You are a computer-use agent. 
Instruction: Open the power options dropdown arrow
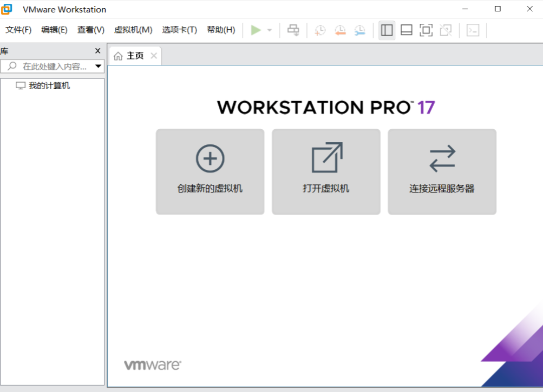(270, 30)
